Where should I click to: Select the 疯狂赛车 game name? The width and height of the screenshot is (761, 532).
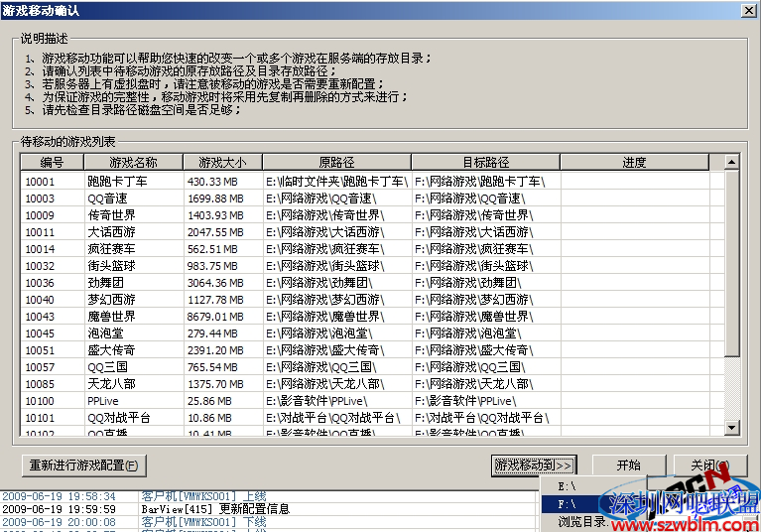point(111,249)
